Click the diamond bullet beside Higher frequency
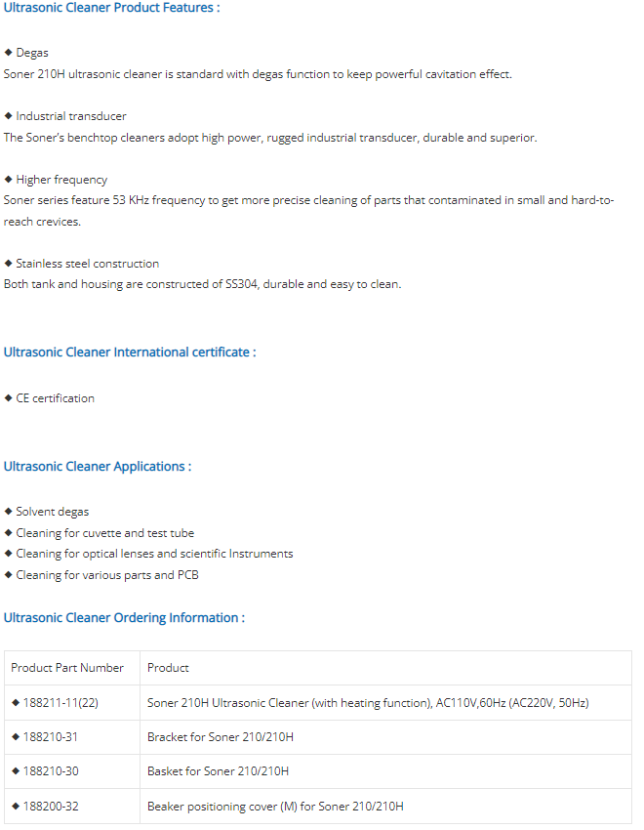This screenshot has width=644, height=830. point(8,180)
